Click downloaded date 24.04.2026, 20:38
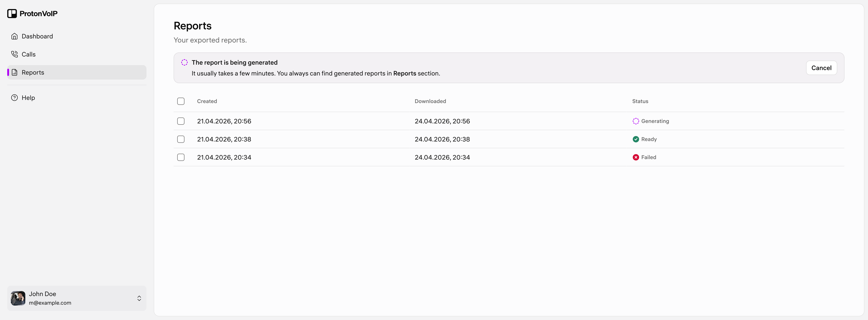The width and height of the screenshot is (868, 320). pos(442,139)
